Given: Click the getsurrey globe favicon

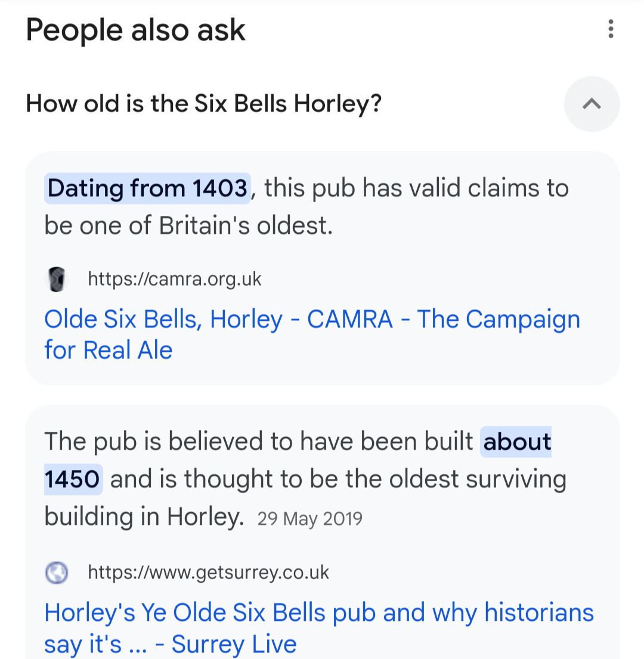Looking at the screenshot, I should [x=56, y=573].
